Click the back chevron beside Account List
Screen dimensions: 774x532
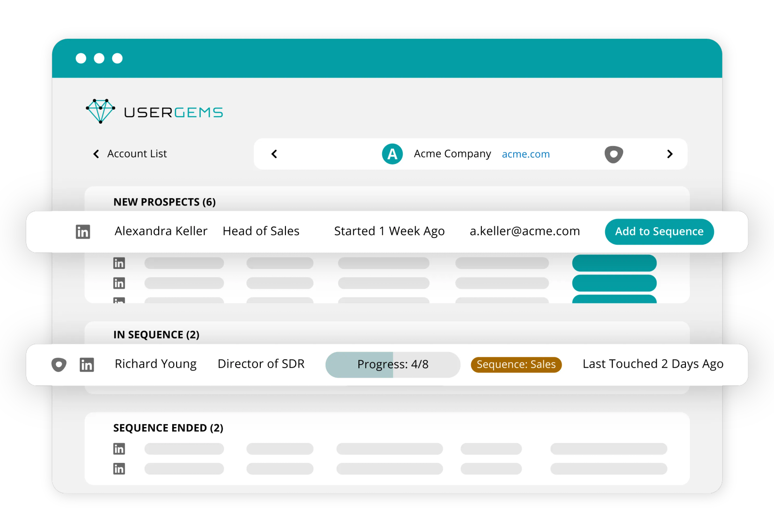[x=96, y=154]
